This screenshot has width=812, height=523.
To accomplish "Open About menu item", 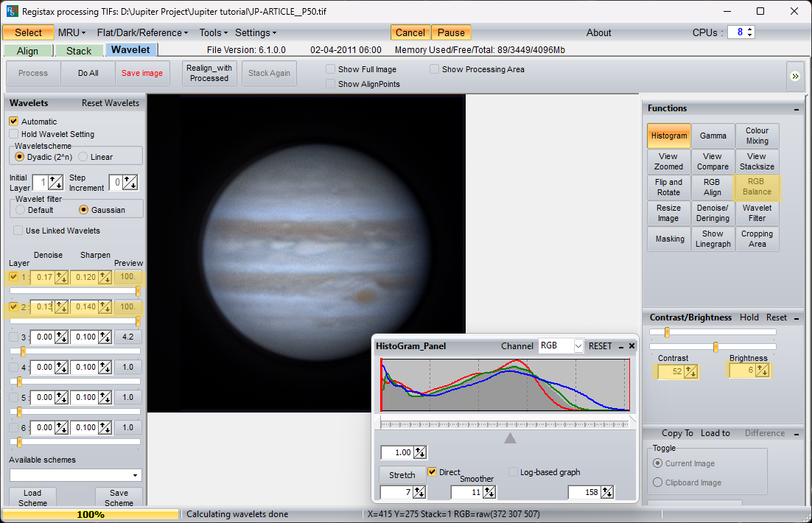I will point(598,32).
